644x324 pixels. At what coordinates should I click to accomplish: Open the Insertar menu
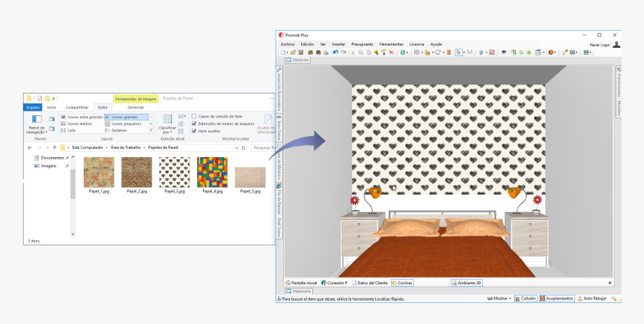click(338, 44)
